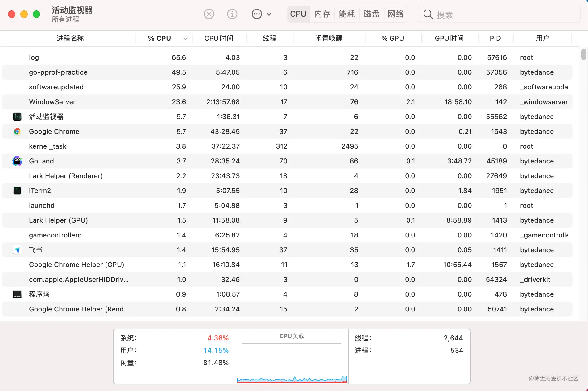
Task: Click the 搜索 search field
Action: coord(499,14)
